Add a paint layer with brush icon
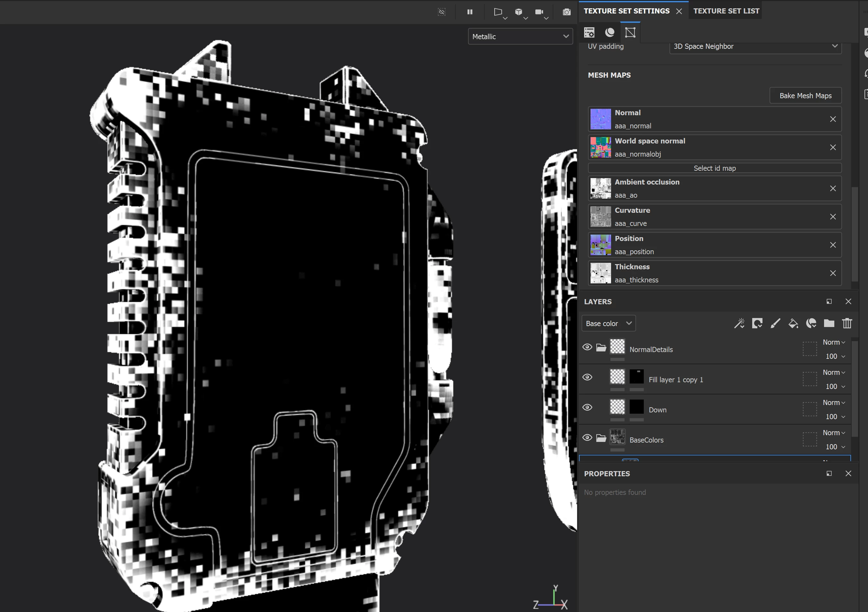868x612 pixels. coord(775,323)
